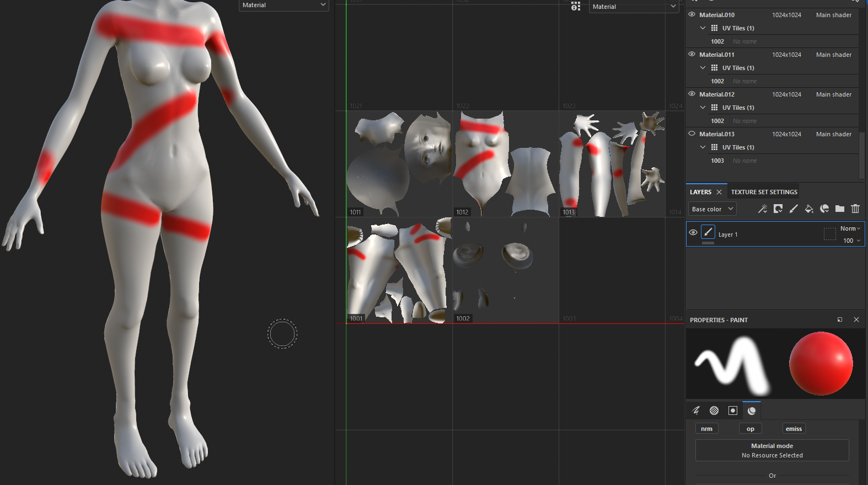Viewport: 868px width, 485px height.
Task: Select the Layer 1 name
Action: click(728, 234)
